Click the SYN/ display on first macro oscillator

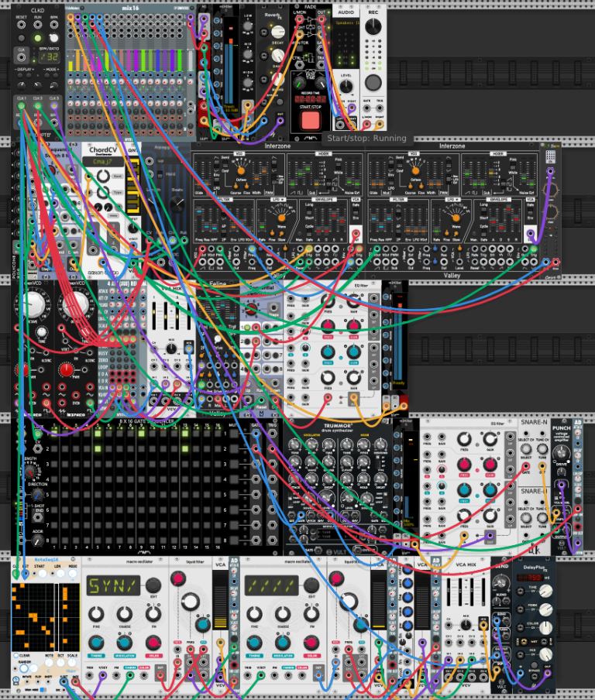point(113,585)
